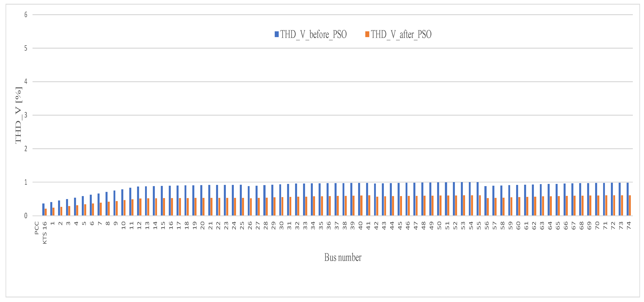This screenshot has width=644, height=302.
Task: Click the y-axis value 6 label
Action: (26, 15)
